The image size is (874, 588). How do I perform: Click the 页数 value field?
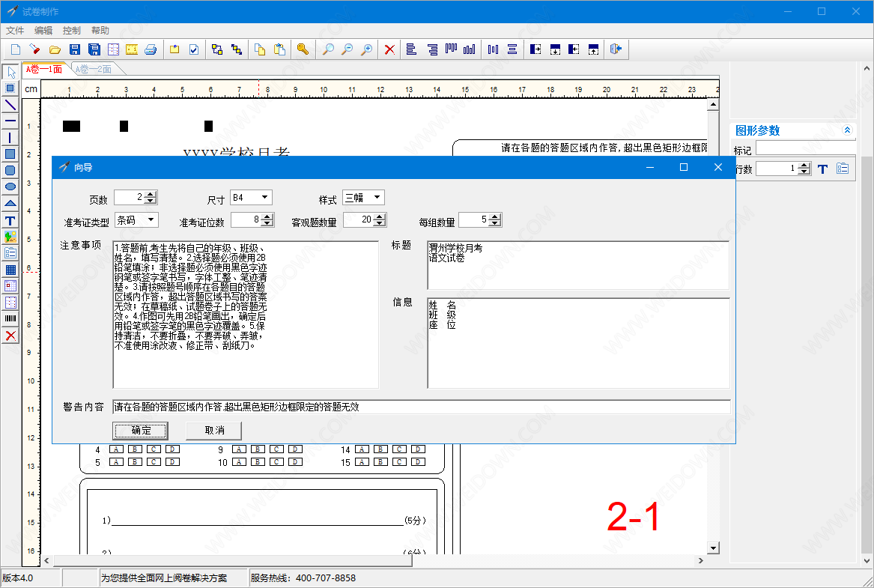[x=130, y=197]
